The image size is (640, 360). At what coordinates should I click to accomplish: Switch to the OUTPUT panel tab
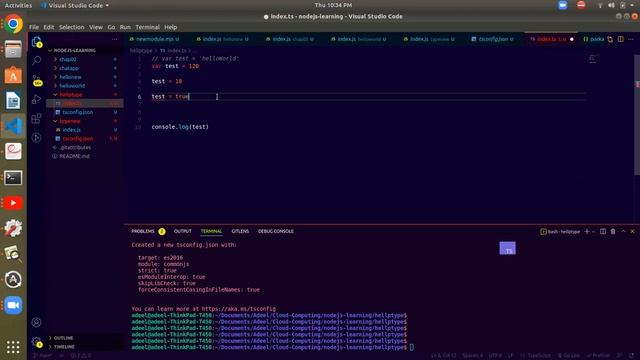coord(182,231)
